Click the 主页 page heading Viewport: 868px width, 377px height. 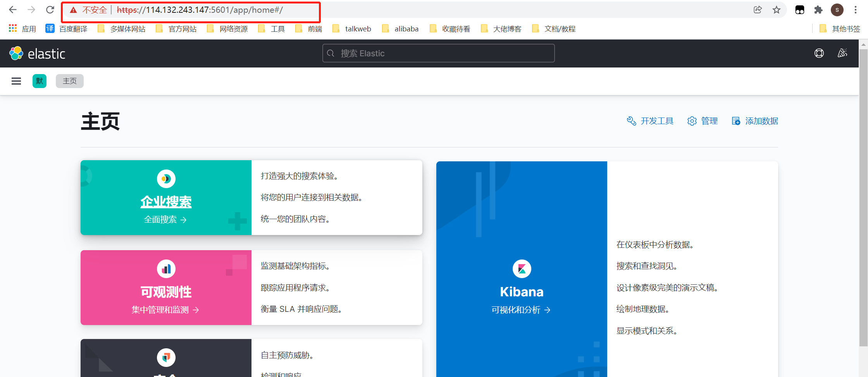click(100, 121)
